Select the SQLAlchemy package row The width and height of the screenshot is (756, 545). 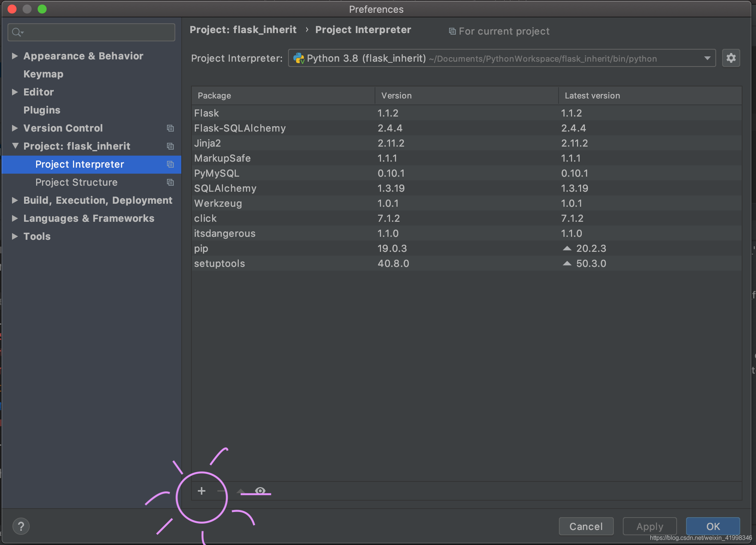coord(467,188)
